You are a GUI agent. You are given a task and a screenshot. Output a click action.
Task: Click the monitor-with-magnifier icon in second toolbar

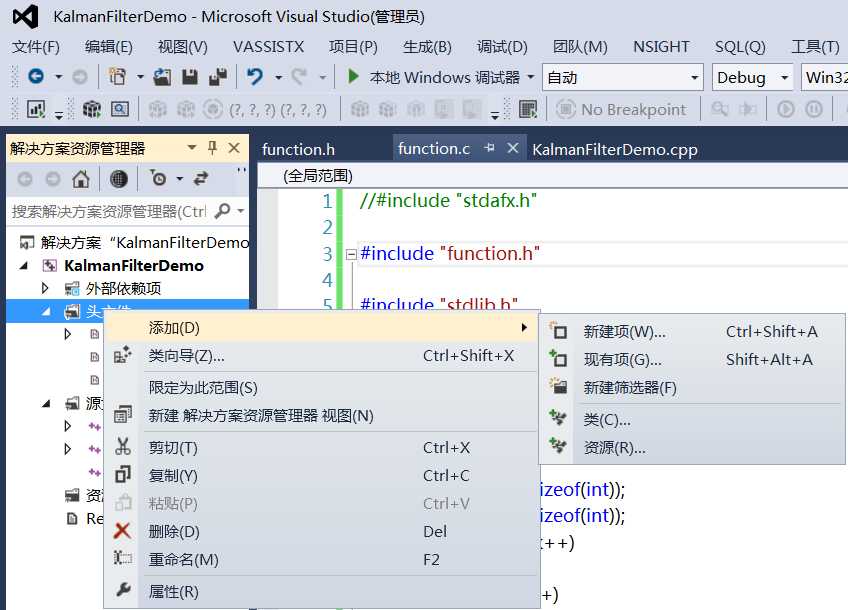click(120, 110)
